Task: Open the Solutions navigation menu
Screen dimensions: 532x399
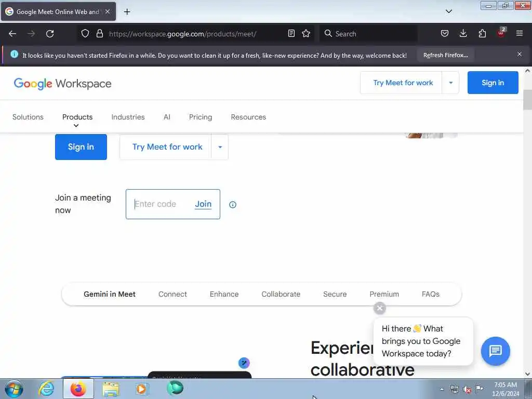Action: pyautogui.click(x=28, y=117)
